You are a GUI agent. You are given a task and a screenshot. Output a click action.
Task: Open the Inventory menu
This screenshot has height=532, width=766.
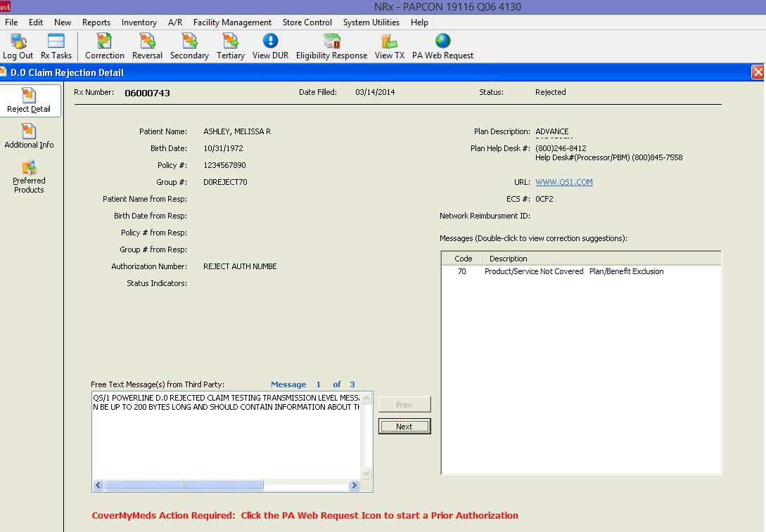[x=139, y=22]
